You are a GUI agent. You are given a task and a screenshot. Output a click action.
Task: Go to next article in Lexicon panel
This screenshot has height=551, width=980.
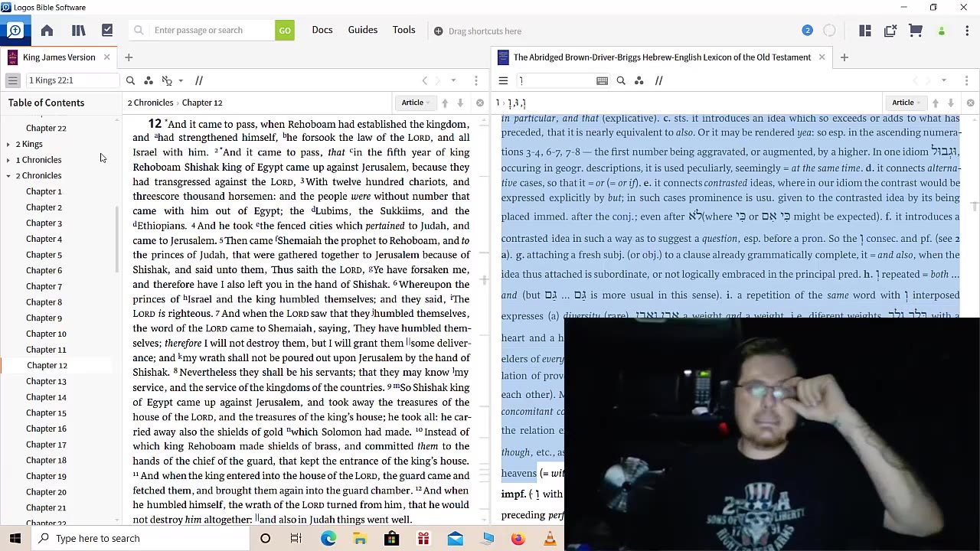(951, 103)
